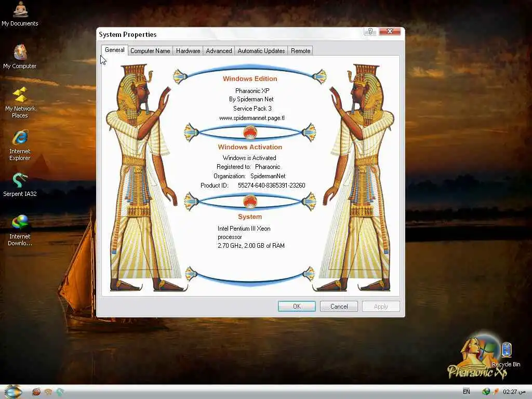Image resolution: width=532 pixels, height=399 pixels.
Task: Click the '2.70 GHz, 2.00 GB of RAM' text
Action: point(251,246)
